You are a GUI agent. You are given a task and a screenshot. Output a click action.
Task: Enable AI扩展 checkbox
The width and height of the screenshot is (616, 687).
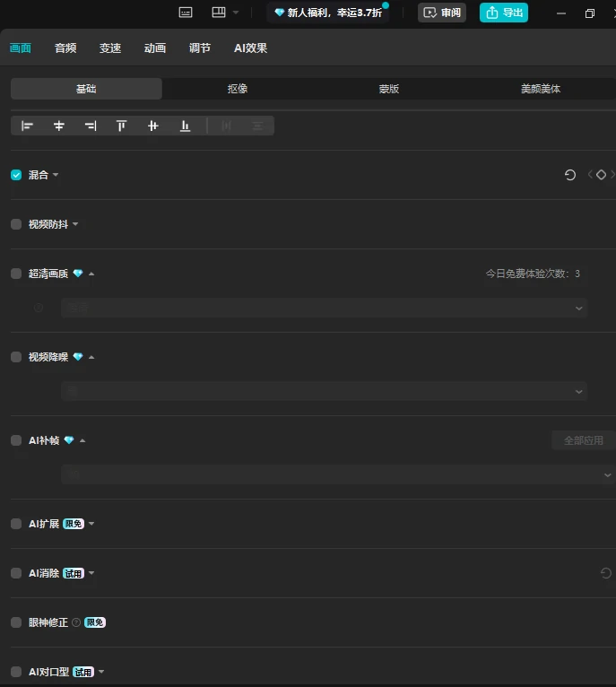click(16, 524)
